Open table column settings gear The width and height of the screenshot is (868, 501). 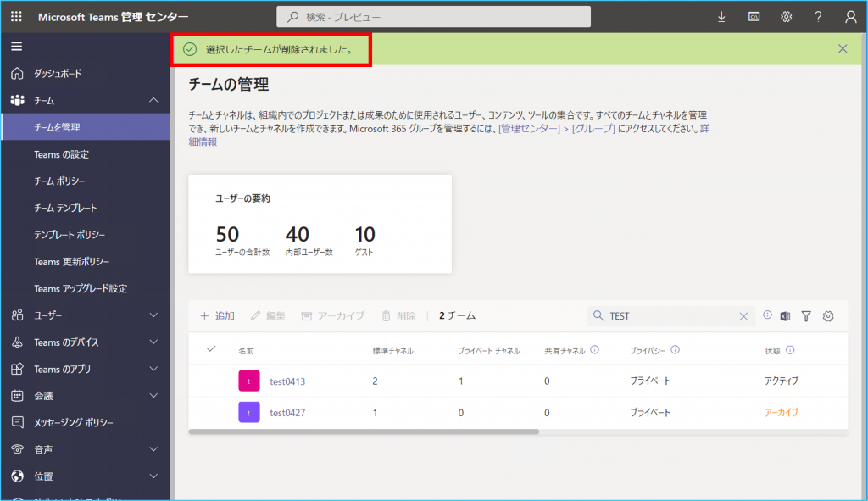coord(828,316)
